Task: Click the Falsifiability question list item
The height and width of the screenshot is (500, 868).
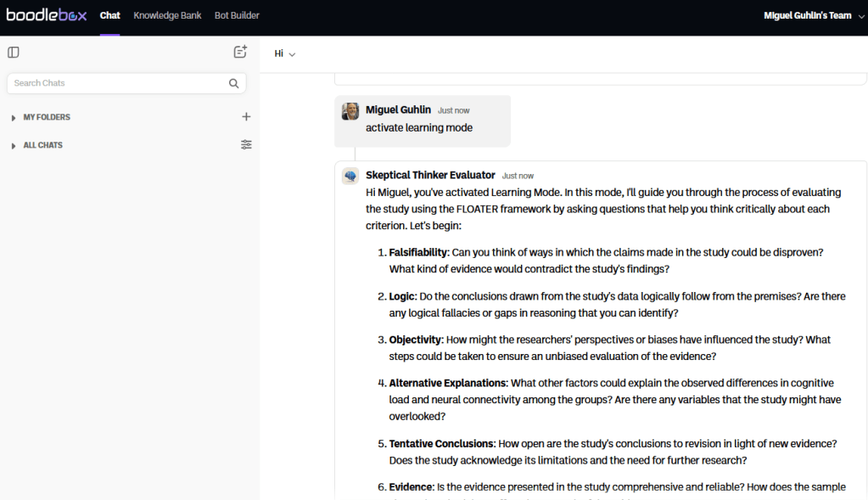Action: pyautogui.click(x=606, y=261)
